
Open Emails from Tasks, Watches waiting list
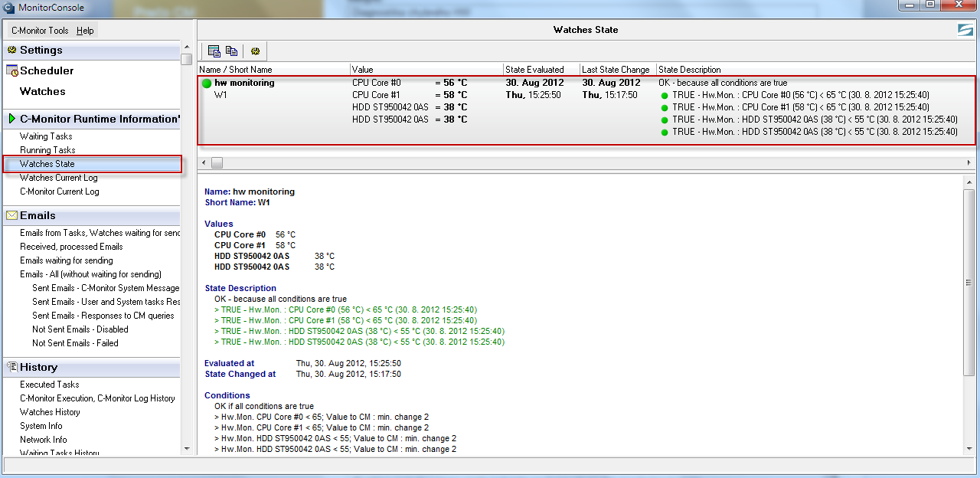pos(100,233)
